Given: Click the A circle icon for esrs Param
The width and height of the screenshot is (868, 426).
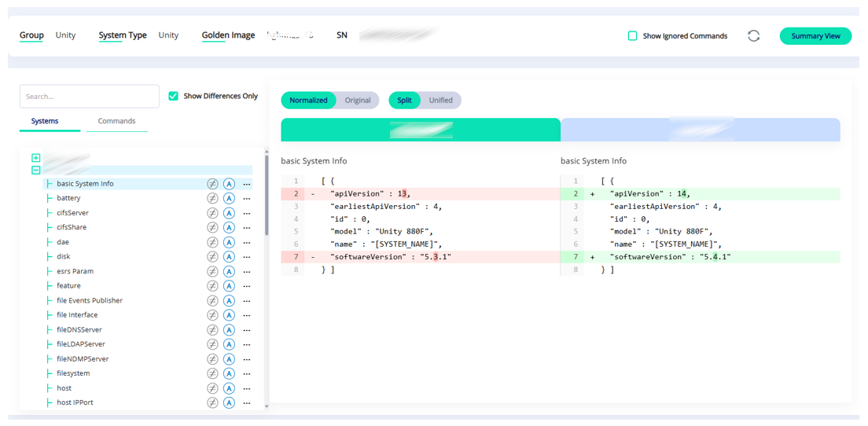Looking at the screenshot, I should [x=229, y=271].
